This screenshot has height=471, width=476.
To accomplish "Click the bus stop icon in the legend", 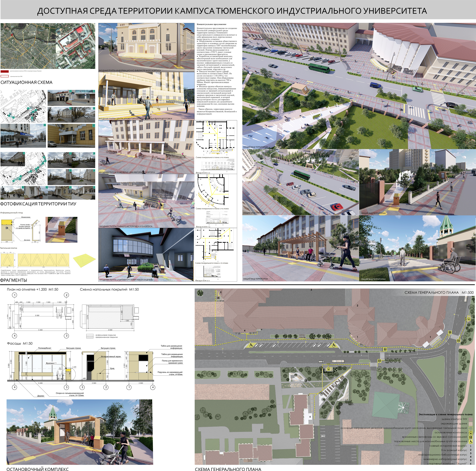I will tap(471, 433).
